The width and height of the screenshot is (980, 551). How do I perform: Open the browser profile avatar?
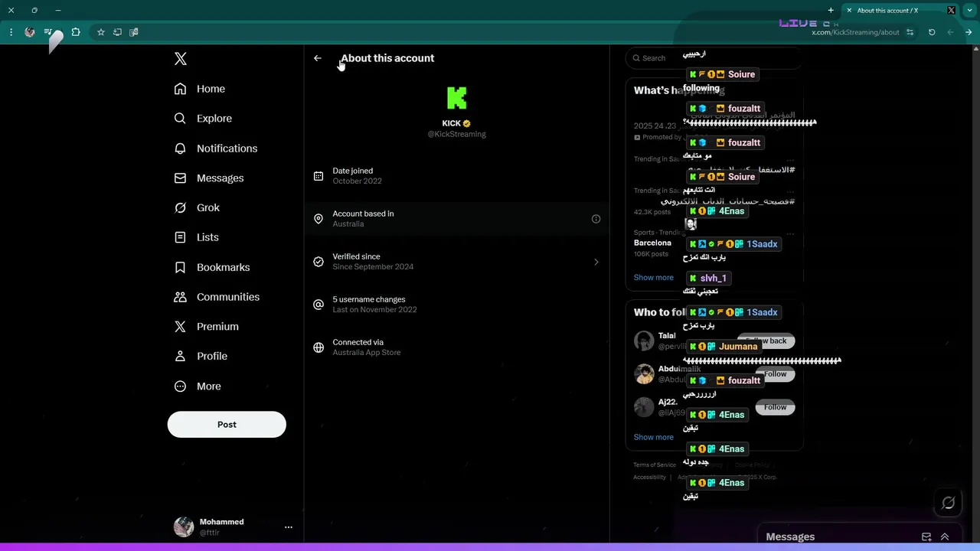pyautogui.click(x=30, y=32)
